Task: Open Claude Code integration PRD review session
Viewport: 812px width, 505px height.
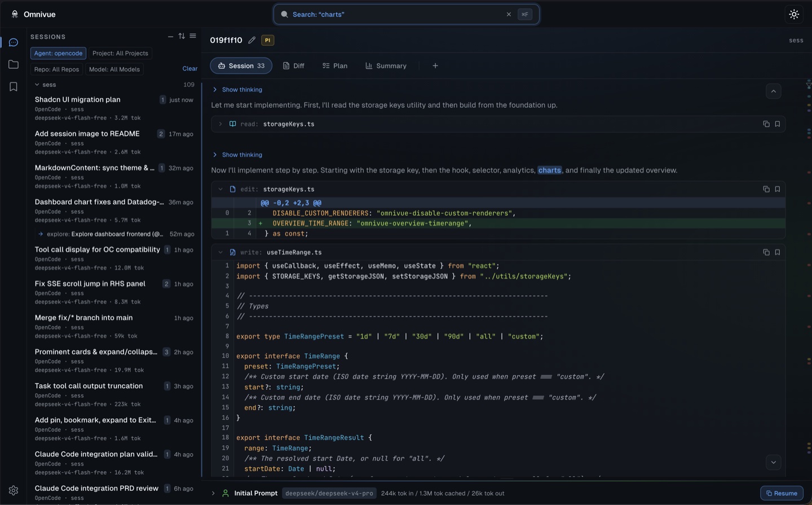Action: click(114, 493)
